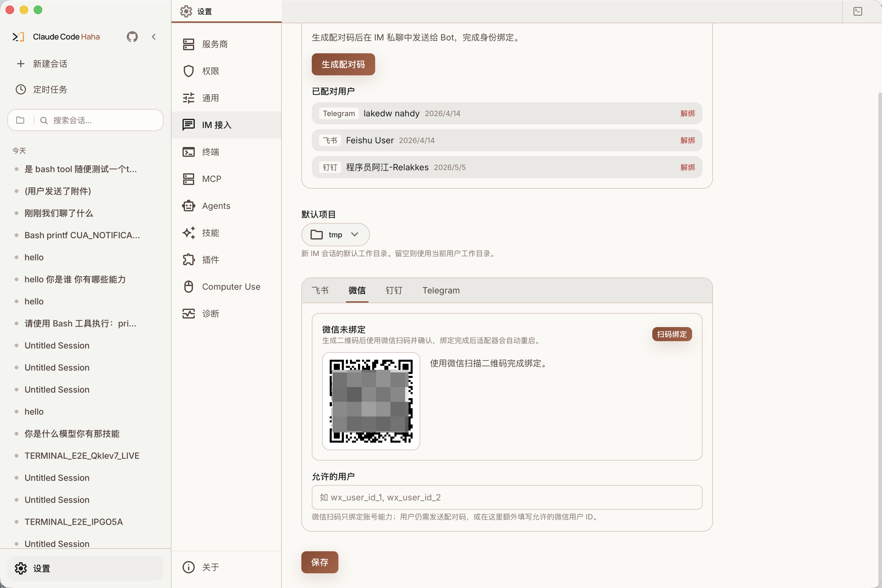Click the folder filter icon in search bar
Screen dimensions: 882x588
[x=20, y=120]
